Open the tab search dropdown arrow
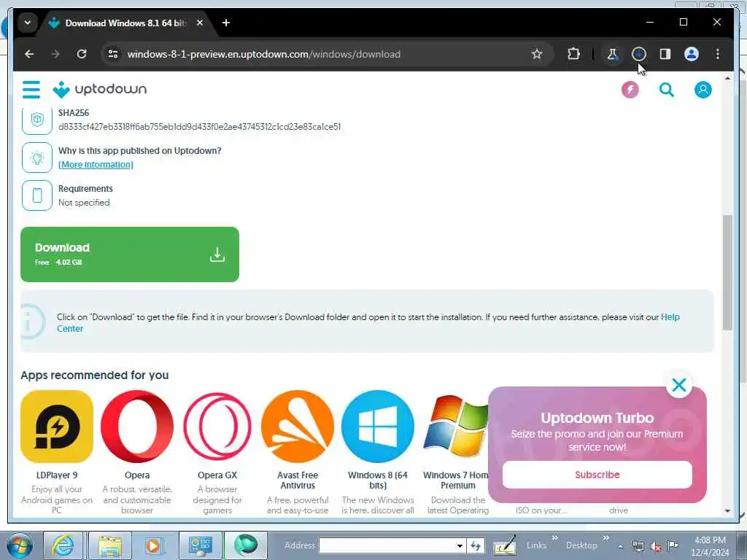This screenshot has height=560, width=747. (28, 23)
